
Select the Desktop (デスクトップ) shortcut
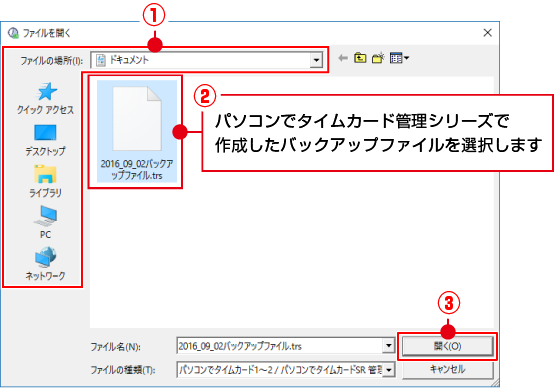(x=45, y=140)
